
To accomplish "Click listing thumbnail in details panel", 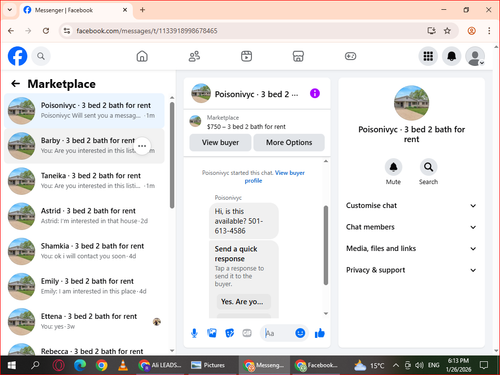I will coord(411,103).
